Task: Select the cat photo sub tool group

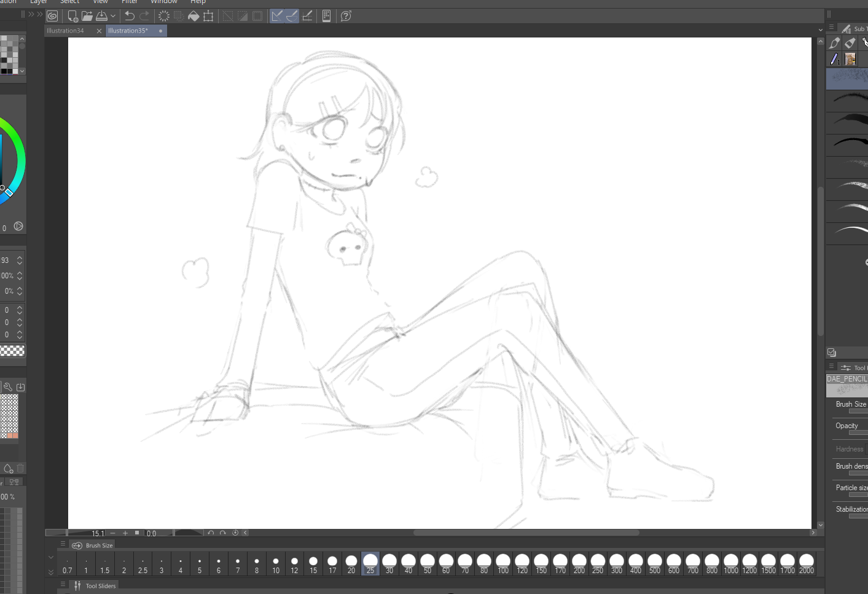Action: click(x=850, y=59)
